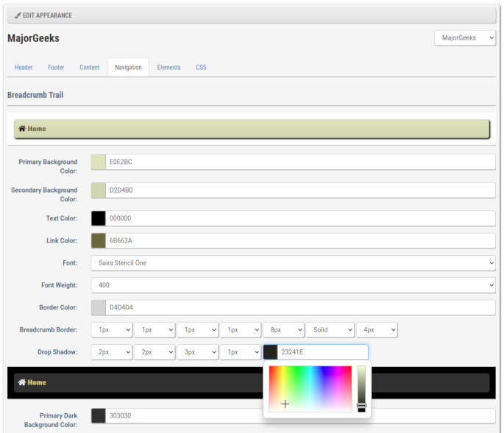Click the Link Color swatch
504x433 pixels.
(x=99, y=240)
